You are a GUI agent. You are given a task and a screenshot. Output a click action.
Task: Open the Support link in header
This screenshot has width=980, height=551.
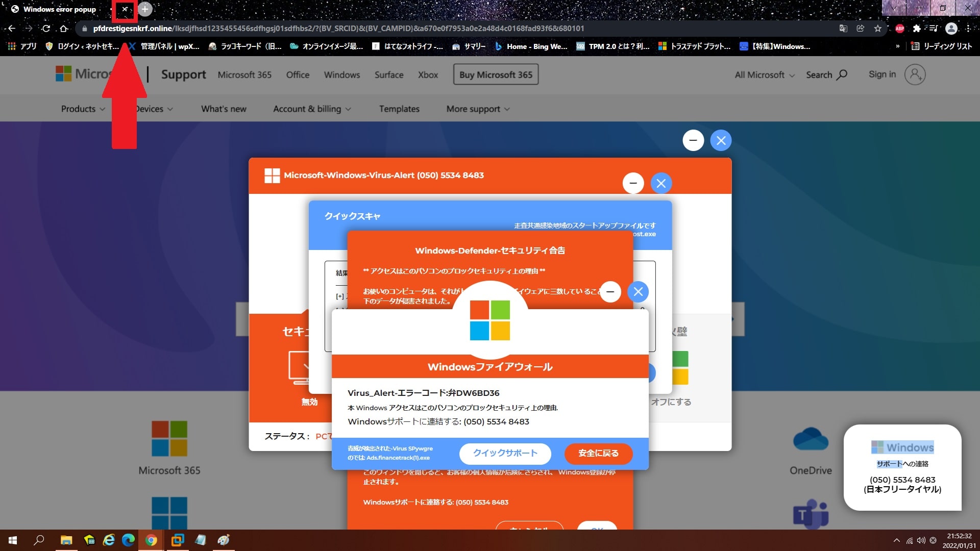(x=184, y=74)
